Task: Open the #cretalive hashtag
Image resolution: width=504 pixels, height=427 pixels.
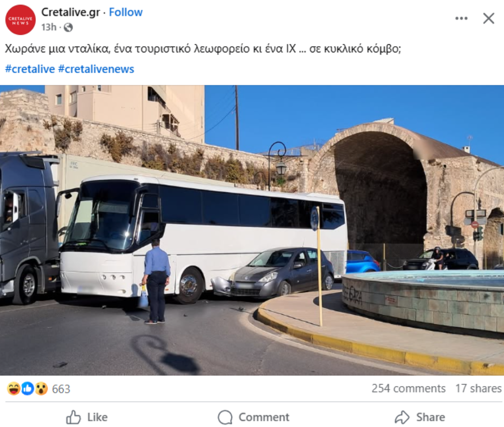Action: 30,69
